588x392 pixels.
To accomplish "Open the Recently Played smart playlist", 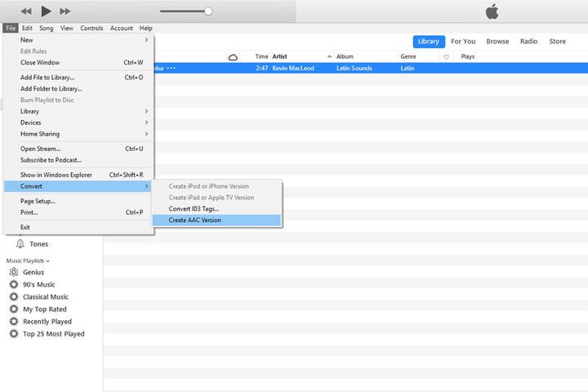I will click(x=47, y=322).
